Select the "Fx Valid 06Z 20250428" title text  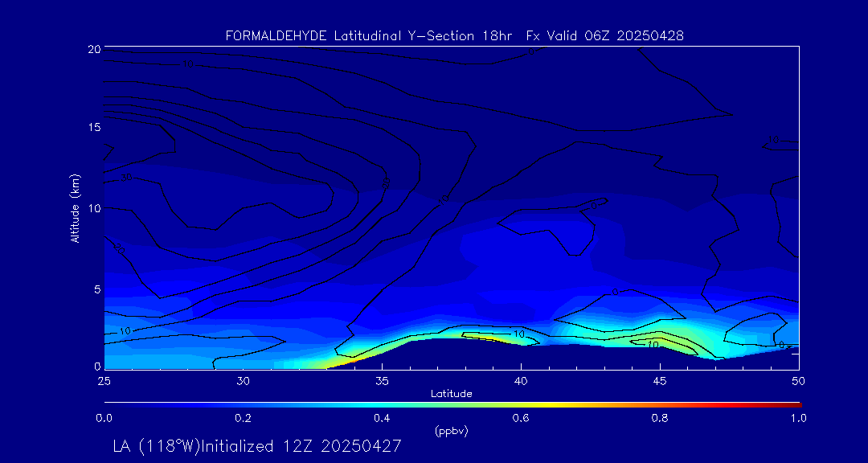[604, 36]
